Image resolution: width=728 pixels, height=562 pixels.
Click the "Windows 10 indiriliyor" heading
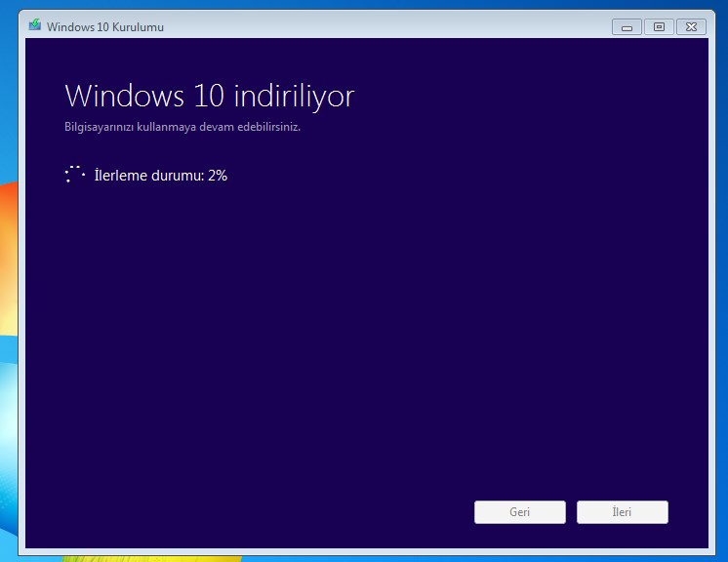(209, 96)
